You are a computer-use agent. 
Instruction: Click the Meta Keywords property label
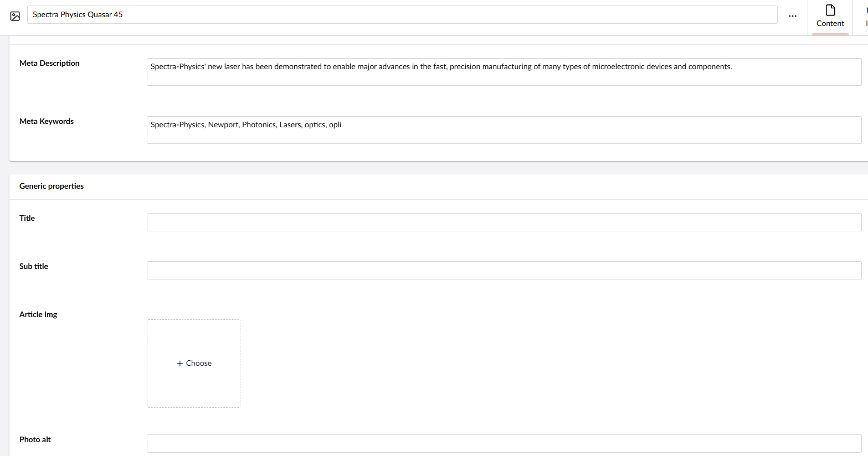pyautogui.click(x=47, y=122)
